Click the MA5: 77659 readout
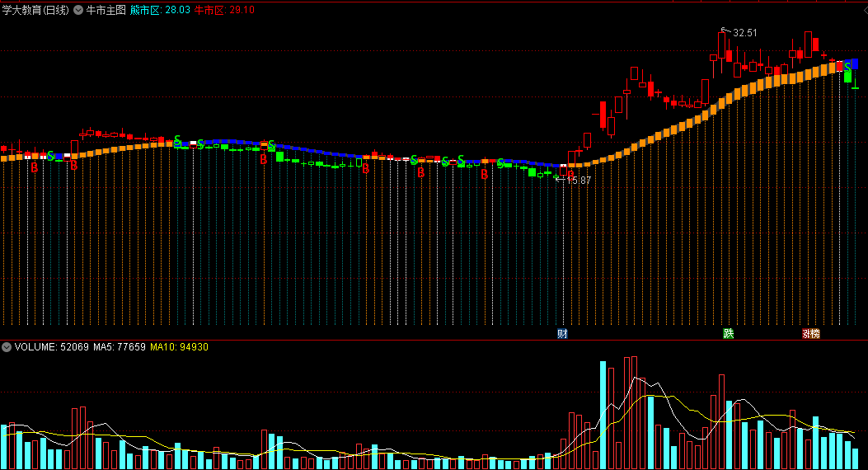Image resolution: width=868 pixels, height=470 pixels. coord(119,347)
